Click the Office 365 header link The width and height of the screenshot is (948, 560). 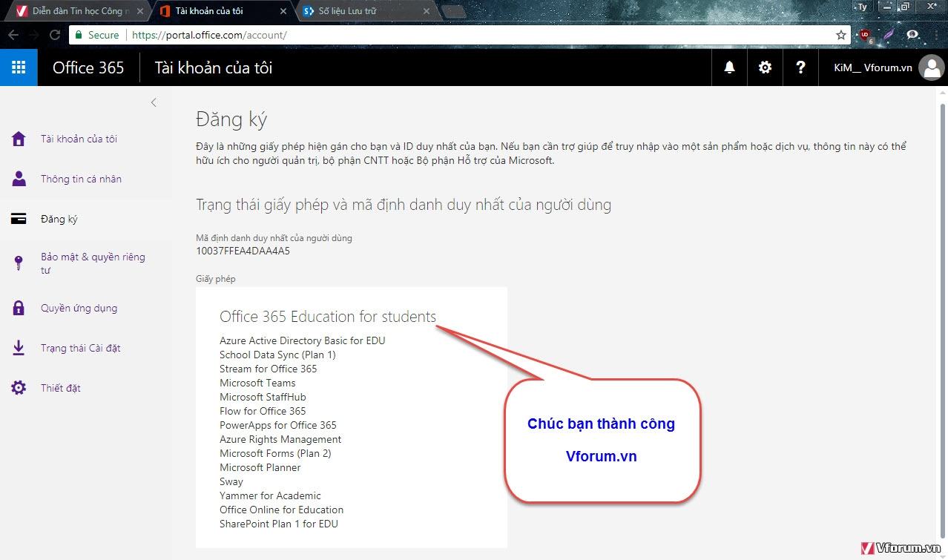[x=88, y=67]
